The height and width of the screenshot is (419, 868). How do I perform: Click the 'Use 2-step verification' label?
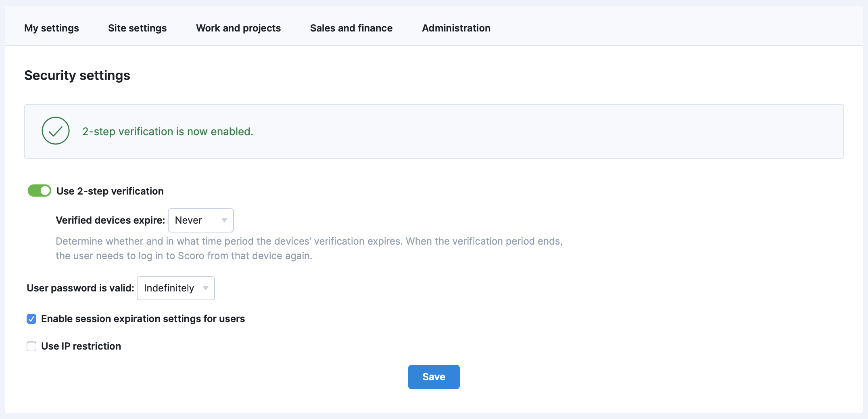(110, 191)
